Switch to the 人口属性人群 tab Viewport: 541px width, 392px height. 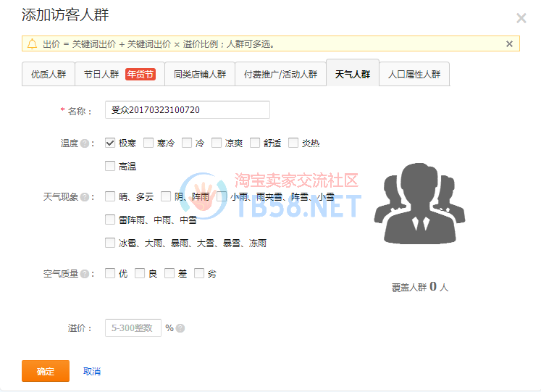(414, 74)
